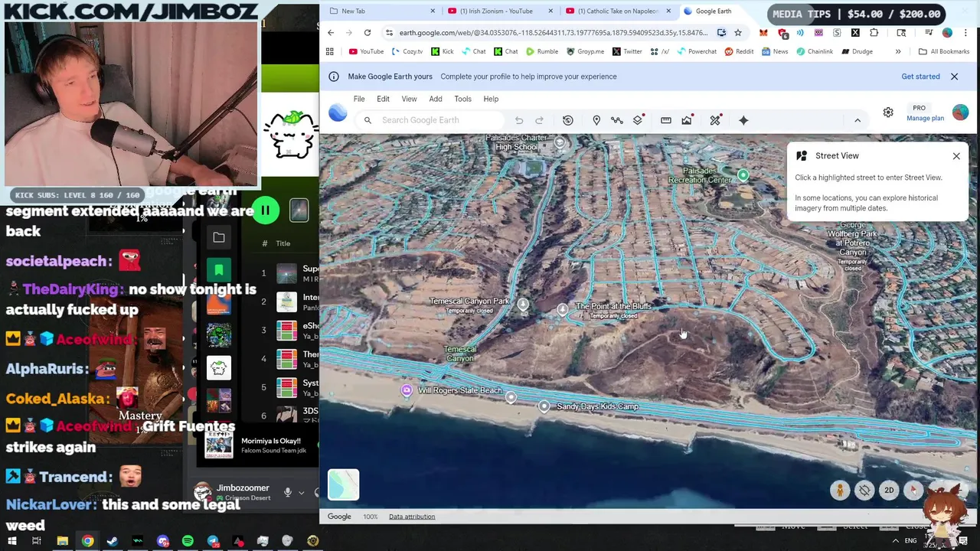Click the compass north indicator
This screenshot has height=551, width=980.
click(x=913, y=491)
